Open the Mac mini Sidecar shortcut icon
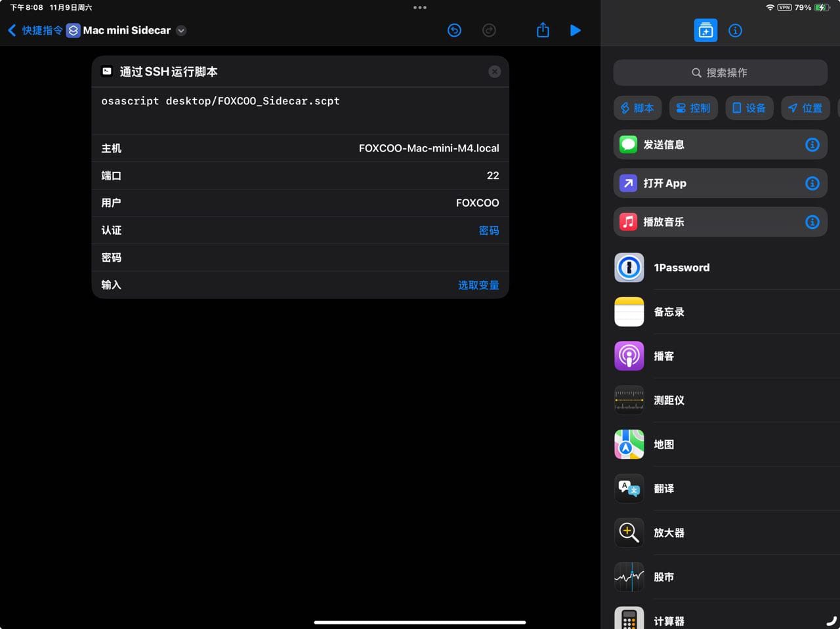This screenshot has width=840, height=629. tap(73, 30)
